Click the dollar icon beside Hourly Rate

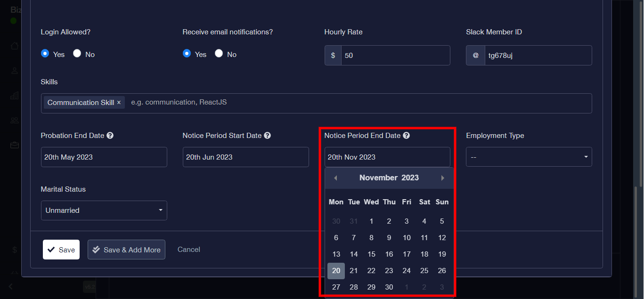point(333,56)
